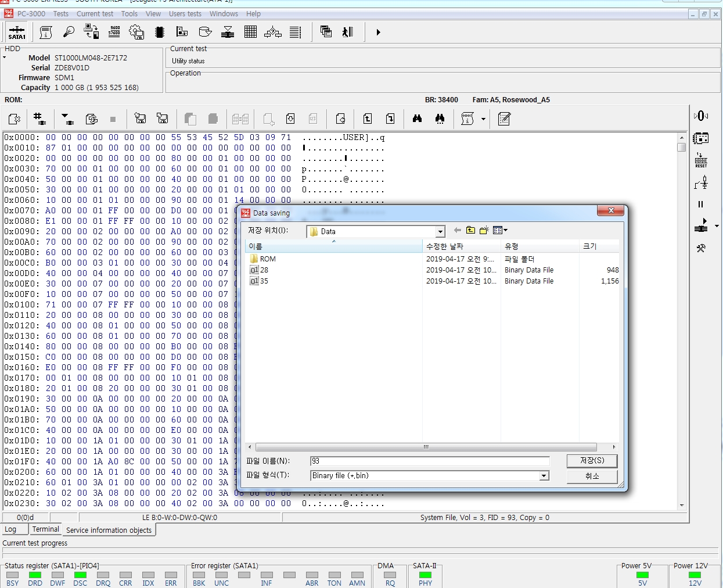Open the flowchart diagram icon

(x=273, y=32)
